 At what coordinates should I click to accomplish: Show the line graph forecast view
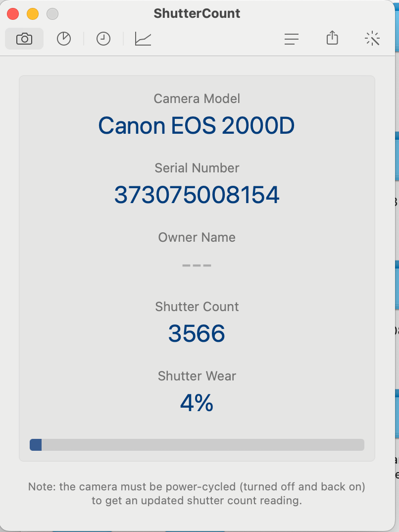tap(143, 39)
